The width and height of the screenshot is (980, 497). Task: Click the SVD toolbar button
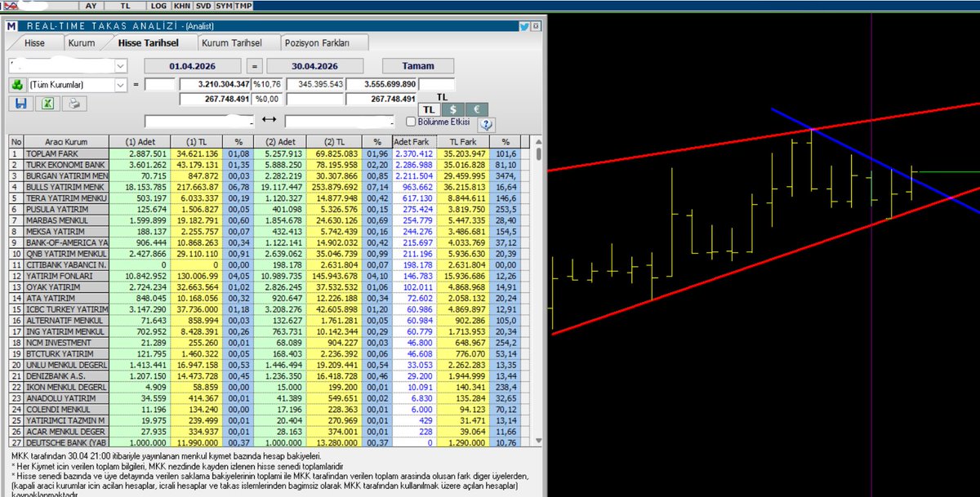203,6
